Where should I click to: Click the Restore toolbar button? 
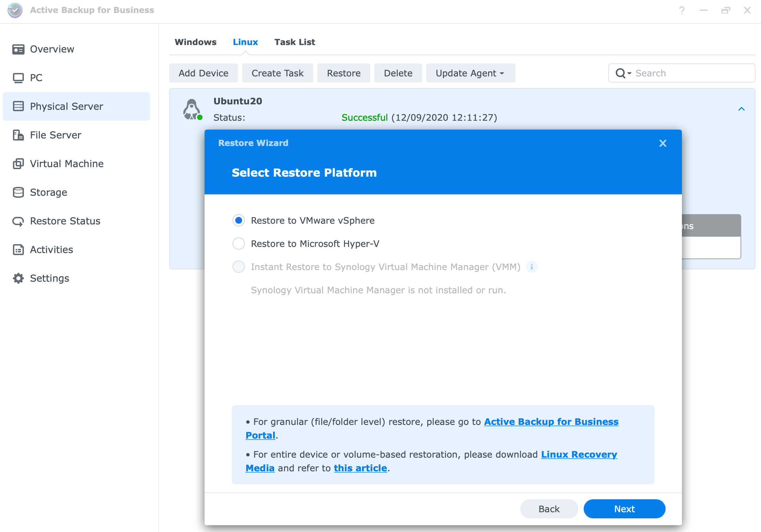pos(344,73)
